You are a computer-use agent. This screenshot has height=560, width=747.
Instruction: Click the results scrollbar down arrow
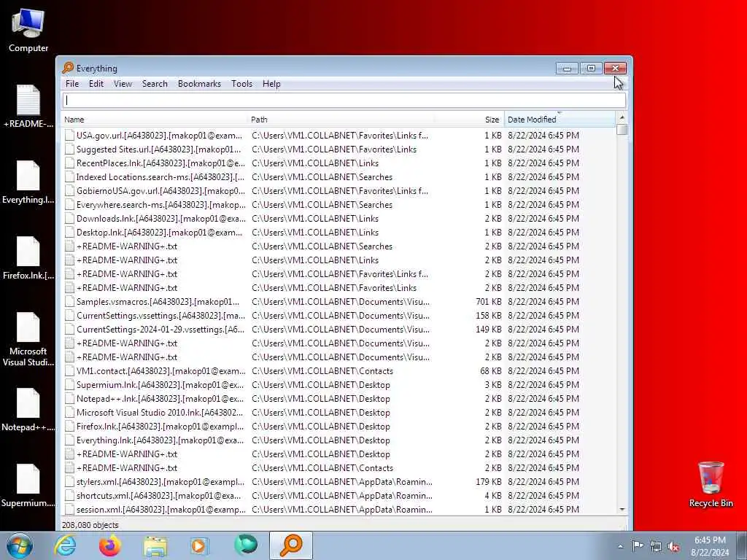pos(622,510)
